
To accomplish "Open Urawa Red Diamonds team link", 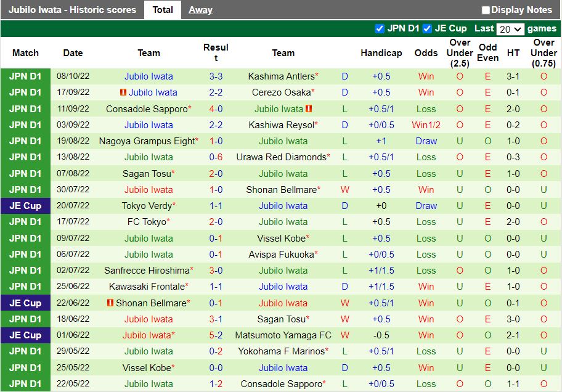I will click(282, 157).
